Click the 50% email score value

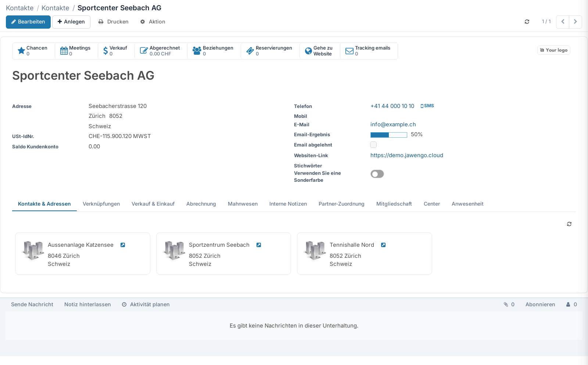tap(417, 134)
